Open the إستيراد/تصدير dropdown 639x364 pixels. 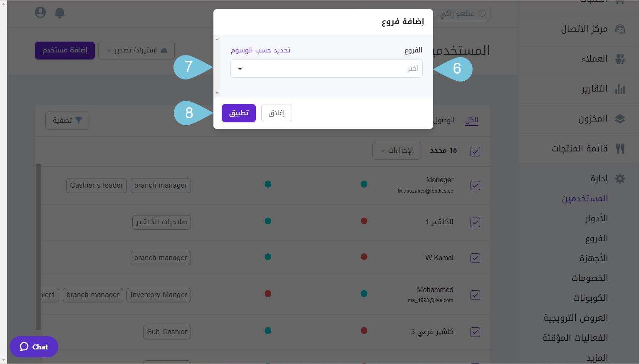click(136, 50)
